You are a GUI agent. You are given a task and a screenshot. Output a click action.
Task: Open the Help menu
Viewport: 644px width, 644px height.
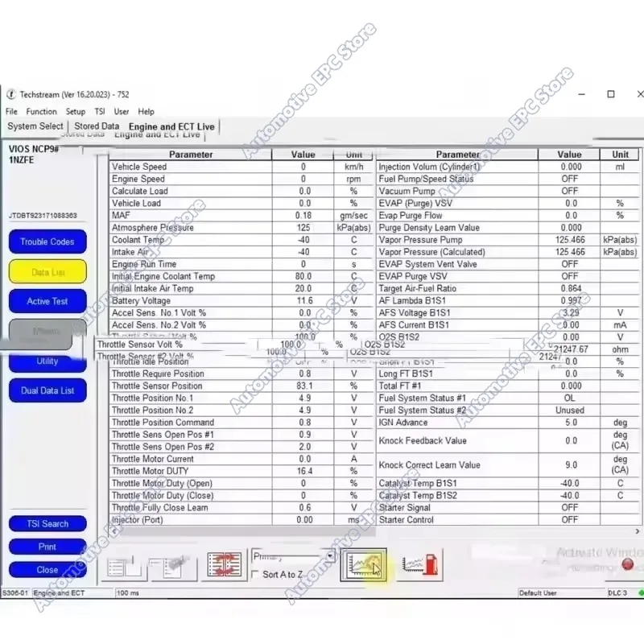coord(146,111)
